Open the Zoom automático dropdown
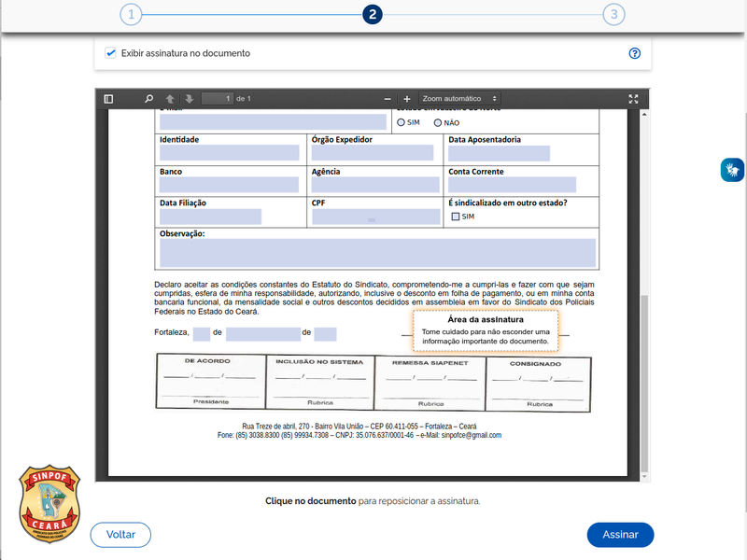 [x=459, y=99]
